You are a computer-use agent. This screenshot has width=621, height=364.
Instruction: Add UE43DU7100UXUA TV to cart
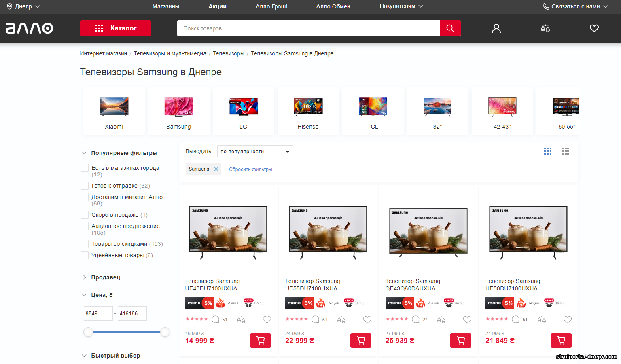coord(261,341)
